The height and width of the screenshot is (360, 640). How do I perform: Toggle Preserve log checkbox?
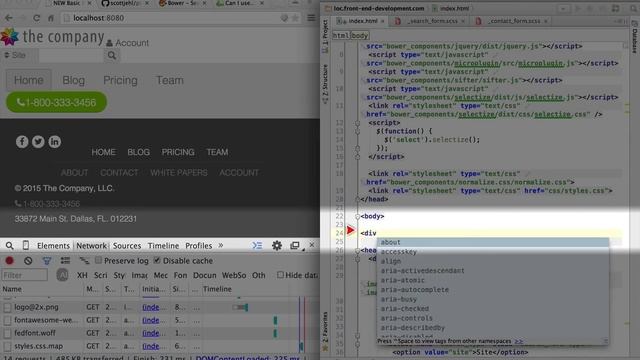[98, 260]
